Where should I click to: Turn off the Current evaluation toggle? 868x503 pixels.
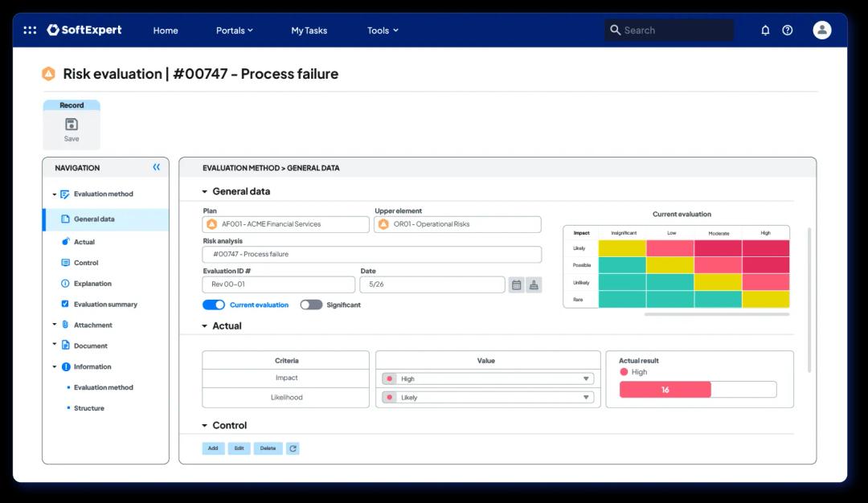214,305
